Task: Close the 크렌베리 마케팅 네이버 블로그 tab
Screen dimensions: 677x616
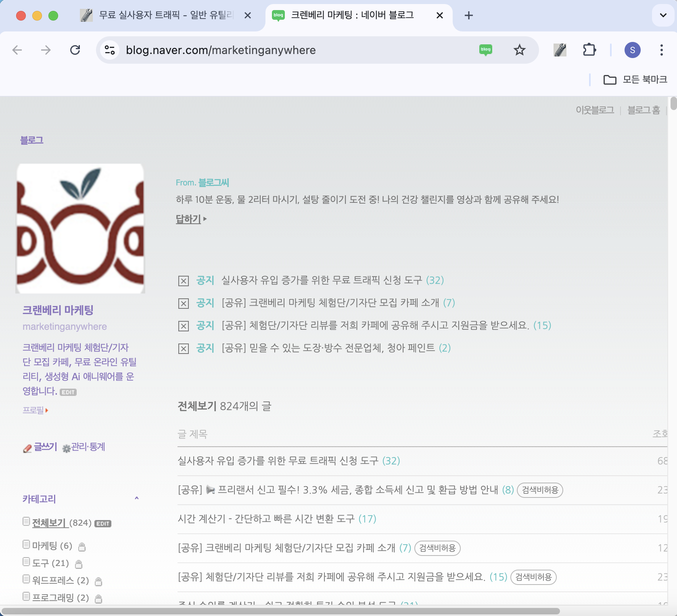Action: click(440, 15)
